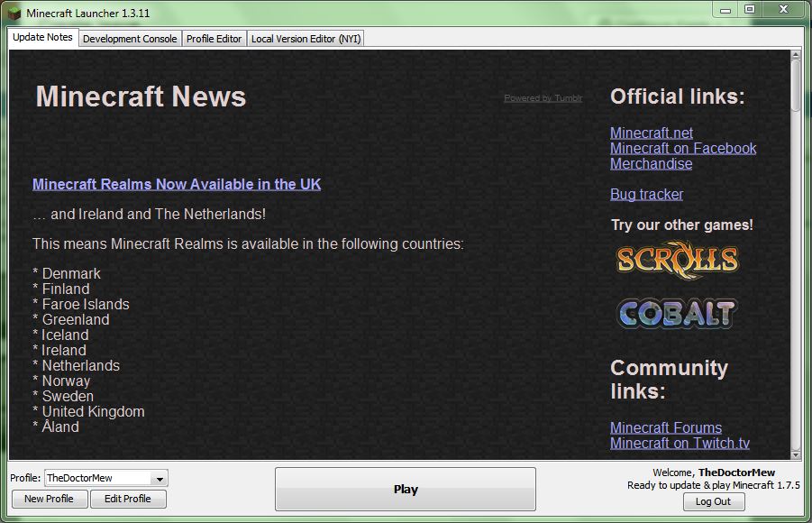Open the Minecraft.net link
This screenshot has height=523, width=812.
pos(652,133)
